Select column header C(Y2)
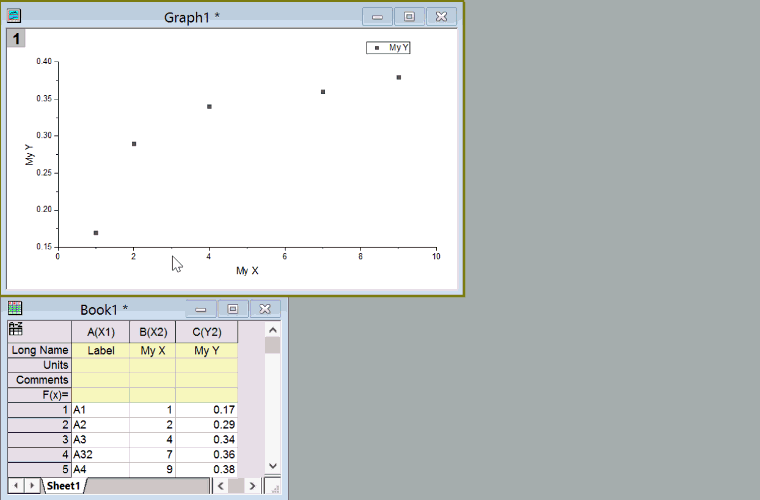 206,331
